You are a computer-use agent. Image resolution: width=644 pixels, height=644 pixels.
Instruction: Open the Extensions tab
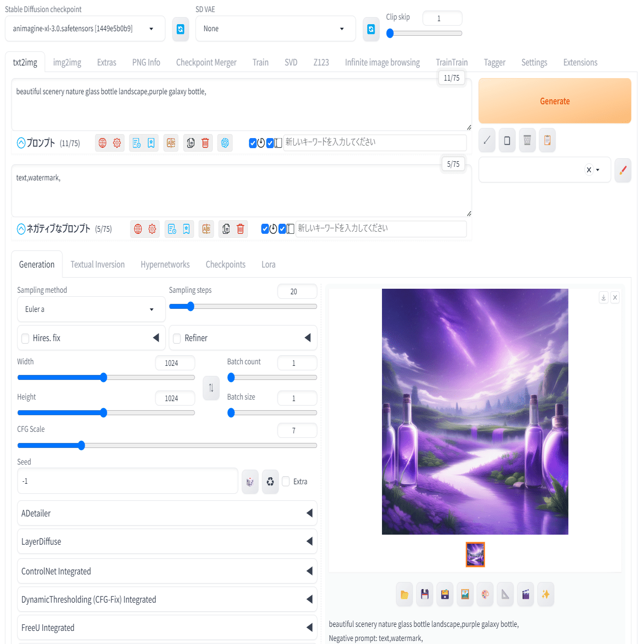(581, 62)
